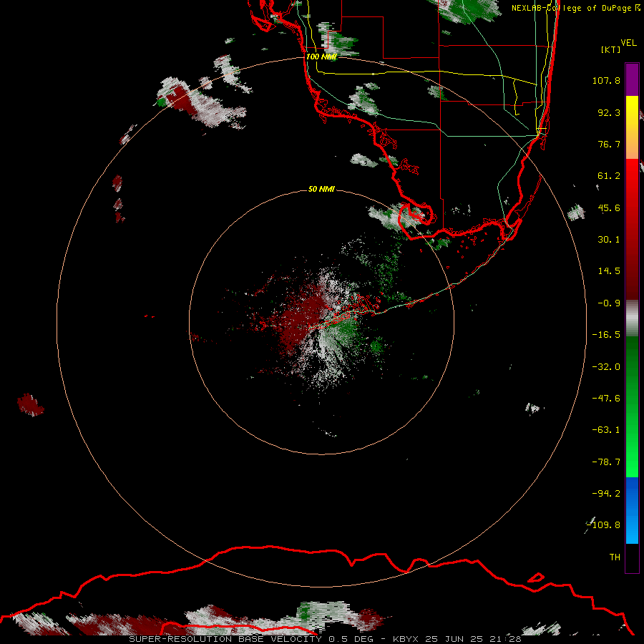Click the -94.2 velocity legend value

click(606, 493)
